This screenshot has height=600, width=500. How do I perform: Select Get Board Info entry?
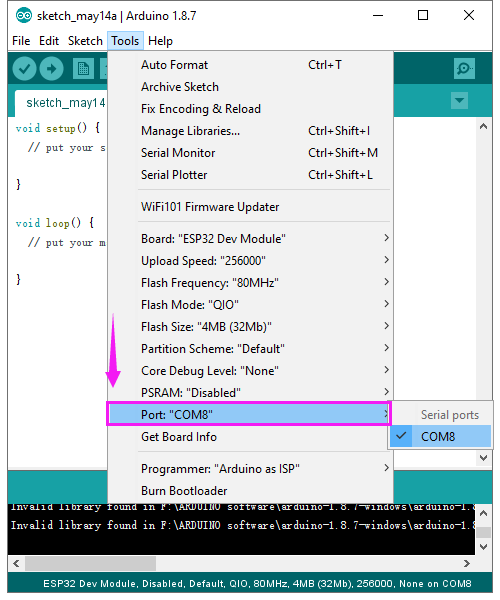(248, 437)
